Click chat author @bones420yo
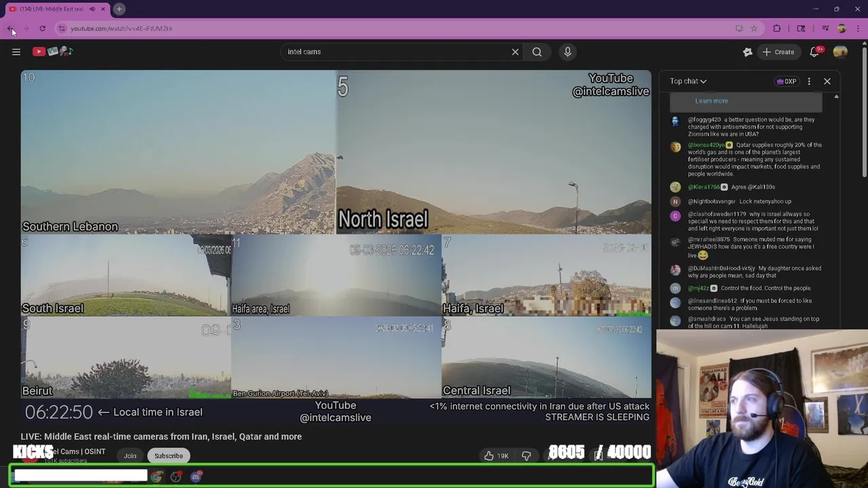The height and width of the screenshot is (488, 868). click(x=706, y=145)
